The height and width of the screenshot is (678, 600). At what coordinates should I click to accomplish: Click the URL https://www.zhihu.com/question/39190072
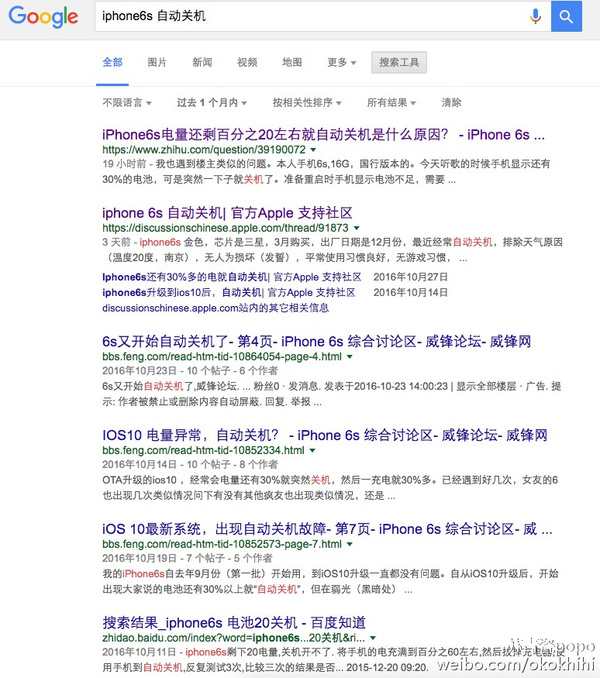204,150
